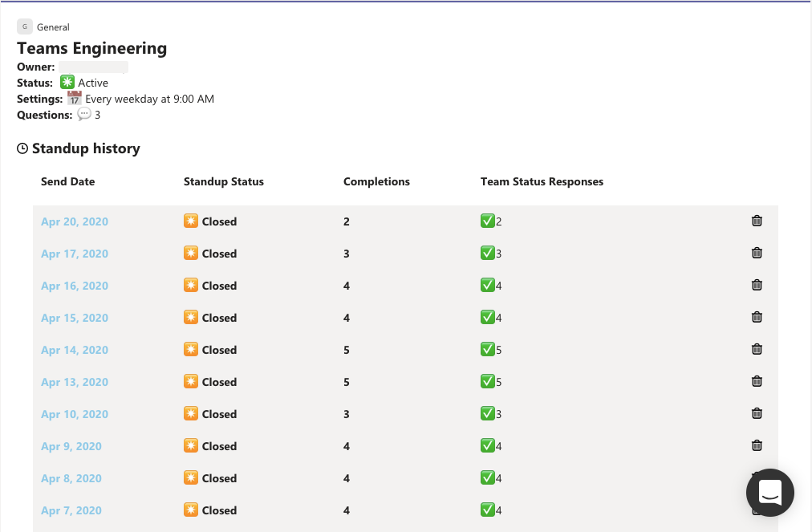This screenshot has height=532, width=812.
Task: Click the Active status text
Action: [93, 83]
